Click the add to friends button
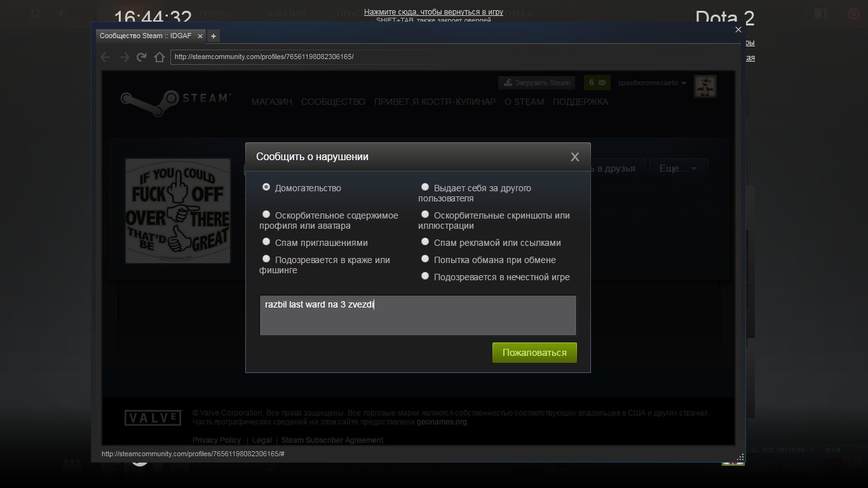Viewport: 868px width, 488px height. (x=617, y=168)
